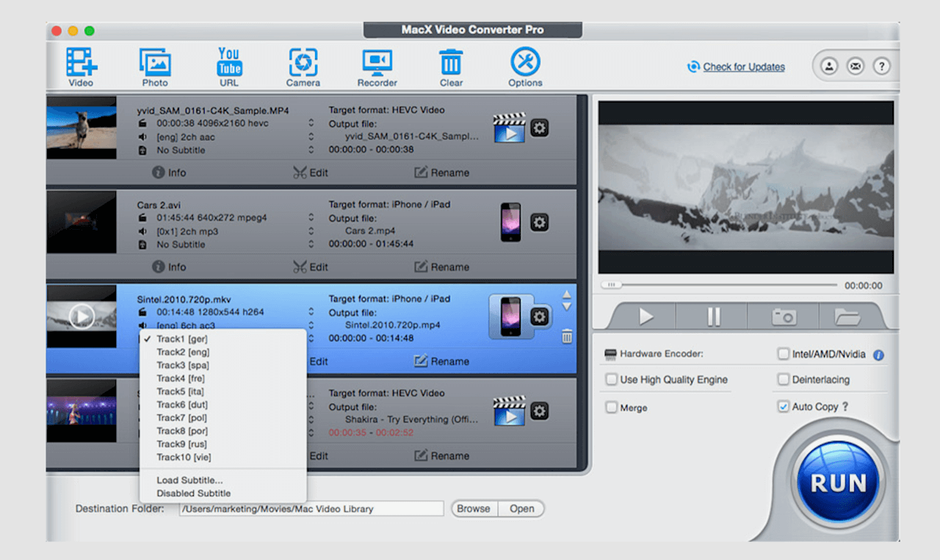Check the Merge checkbox
940x560 pixels.
[x=611, y=407]
